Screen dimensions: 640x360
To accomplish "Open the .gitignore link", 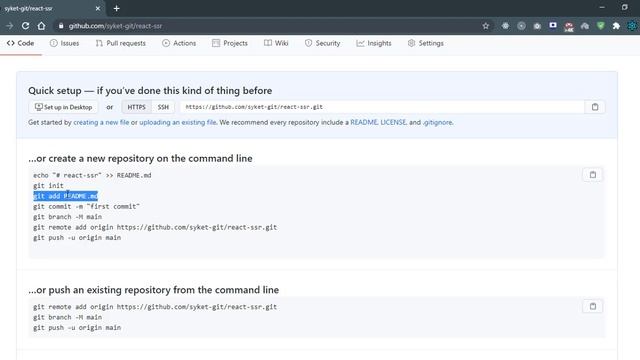I will point(438,122).
